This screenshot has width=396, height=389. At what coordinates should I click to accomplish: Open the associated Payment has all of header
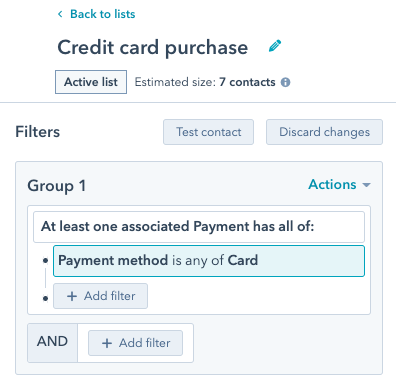(x=199, y=227)
